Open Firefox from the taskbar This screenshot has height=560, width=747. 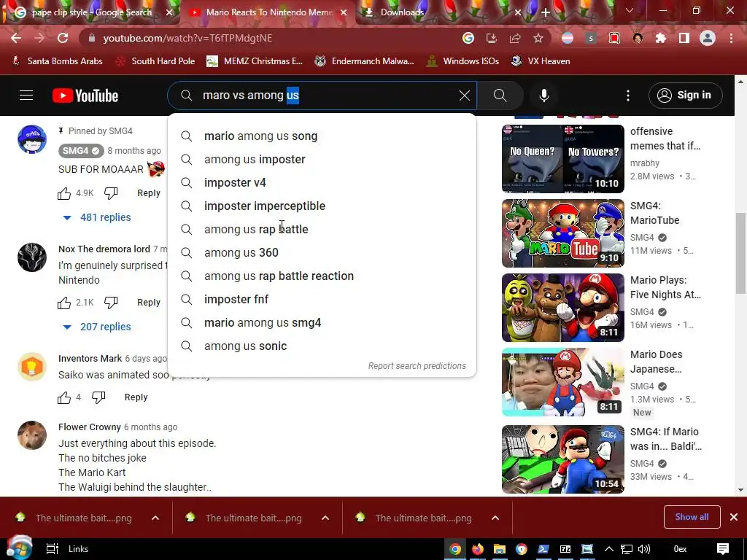click(x=477, y=549)
